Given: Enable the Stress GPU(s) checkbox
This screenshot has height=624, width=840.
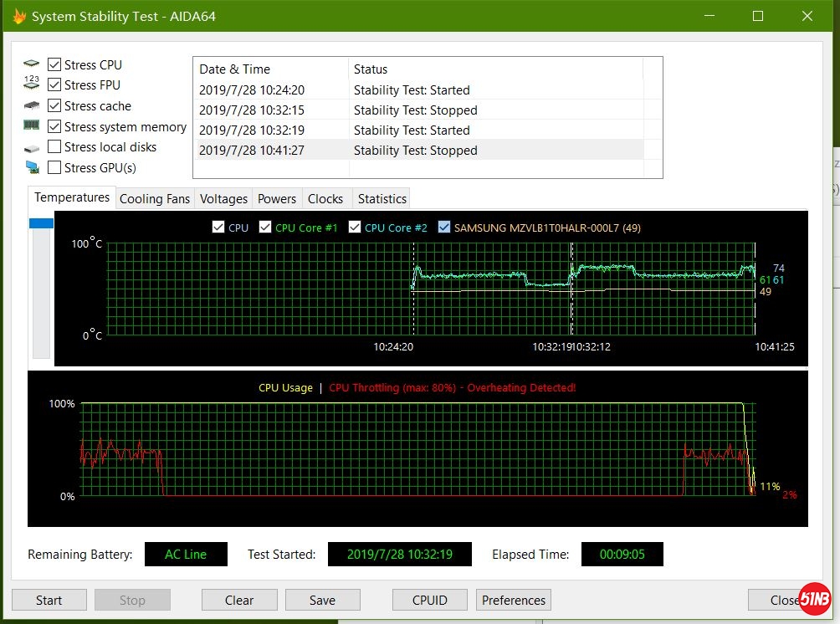Looking at the screenshot, I should click(54, 168).
